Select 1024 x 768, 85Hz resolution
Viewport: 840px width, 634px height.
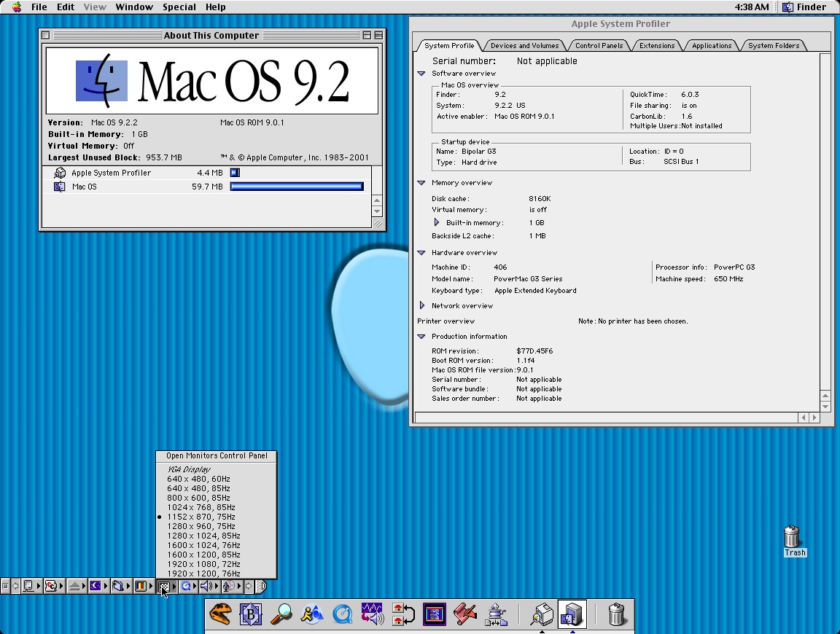[x=201, y=507]
